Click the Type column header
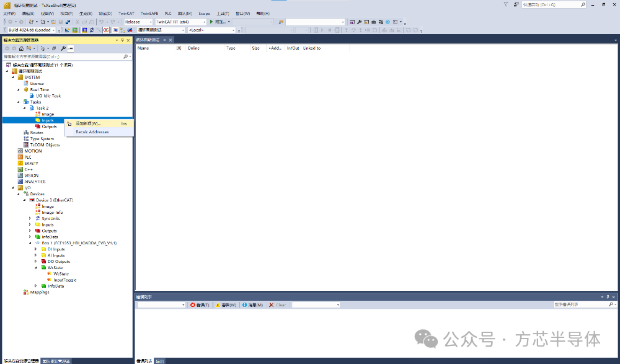The image size is (620, 364). [231, 48]
